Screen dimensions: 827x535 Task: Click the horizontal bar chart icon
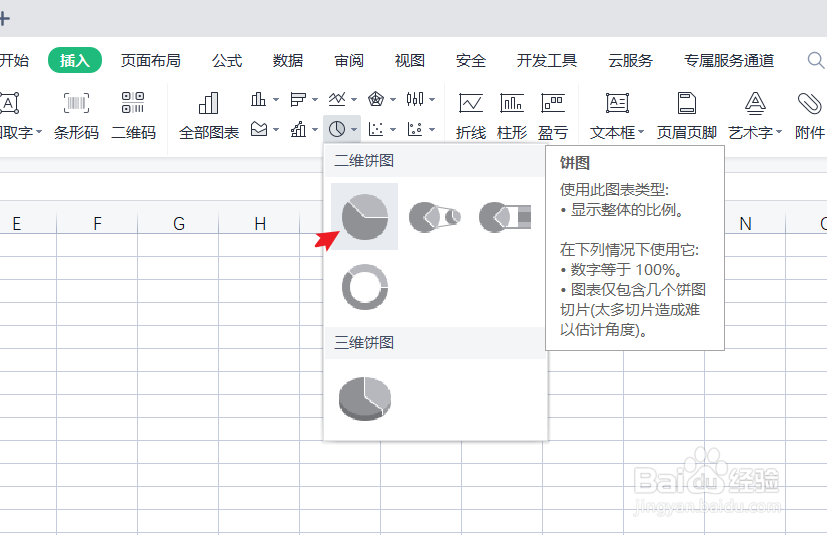(298, 99)
